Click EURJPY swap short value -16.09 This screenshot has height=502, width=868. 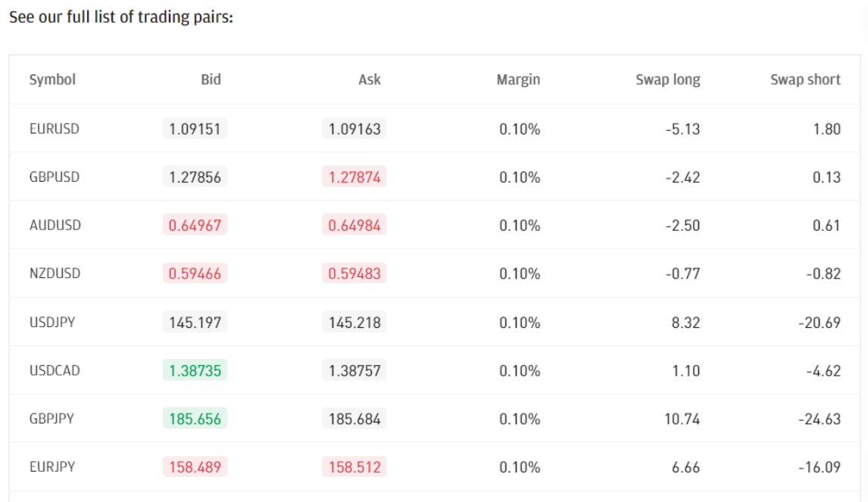(x=820, y=466)
